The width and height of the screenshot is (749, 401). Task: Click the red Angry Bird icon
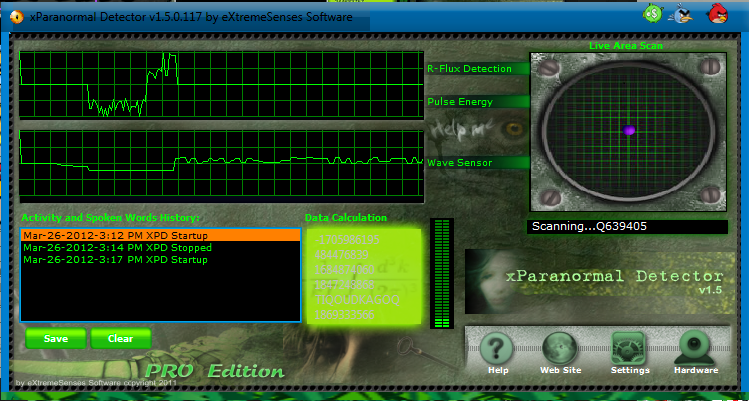(x=717, y=13)
